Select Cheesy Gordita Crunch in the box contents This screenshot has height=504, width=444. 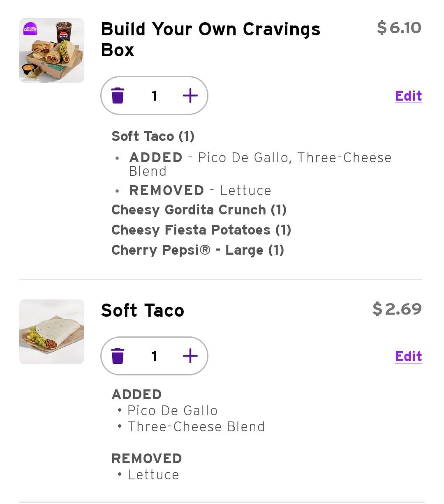(199, 210)
